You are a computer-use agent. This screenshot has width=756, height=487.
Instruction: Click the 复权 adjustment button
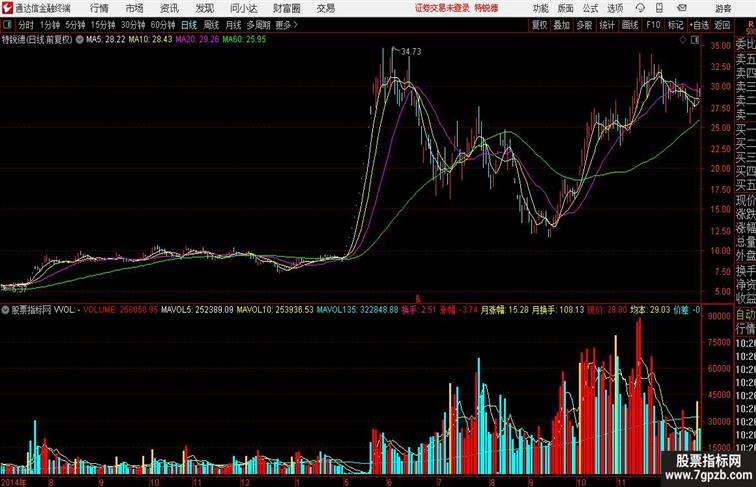pyautogui.click(x=540, y=25)
